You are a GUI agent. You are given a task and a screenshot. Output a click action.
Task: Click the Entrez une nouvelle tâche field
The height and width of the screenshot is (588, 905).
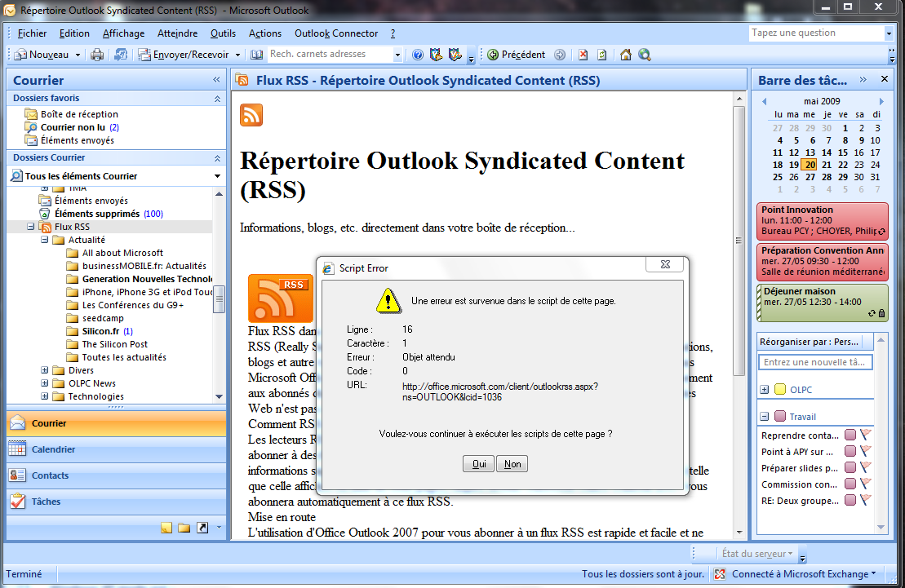(x=815, y=362)
